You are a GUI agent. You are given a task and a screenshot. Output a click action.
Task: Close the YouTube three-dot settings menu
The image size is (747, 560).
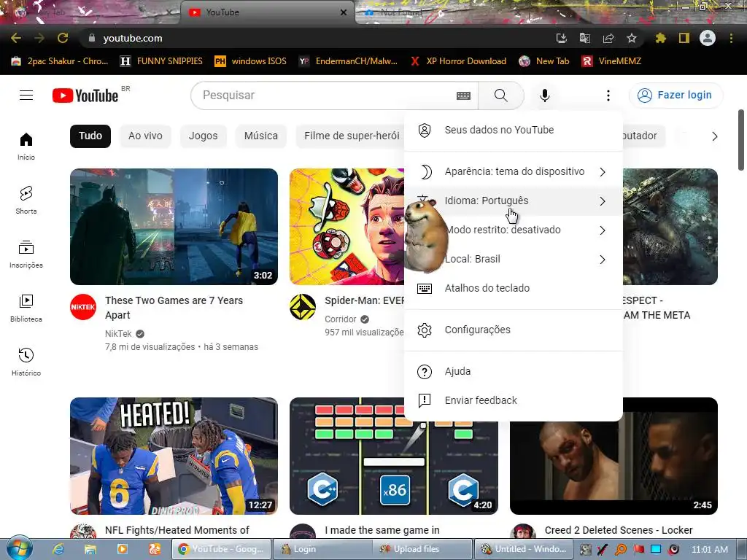608,96
